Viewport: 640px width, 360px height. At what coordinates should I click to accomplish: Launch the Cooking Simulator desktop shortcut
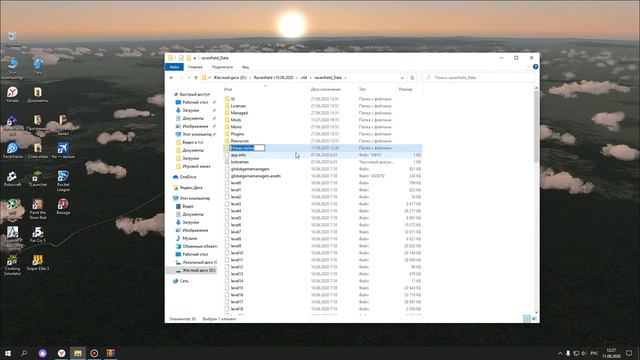point(12,265)
